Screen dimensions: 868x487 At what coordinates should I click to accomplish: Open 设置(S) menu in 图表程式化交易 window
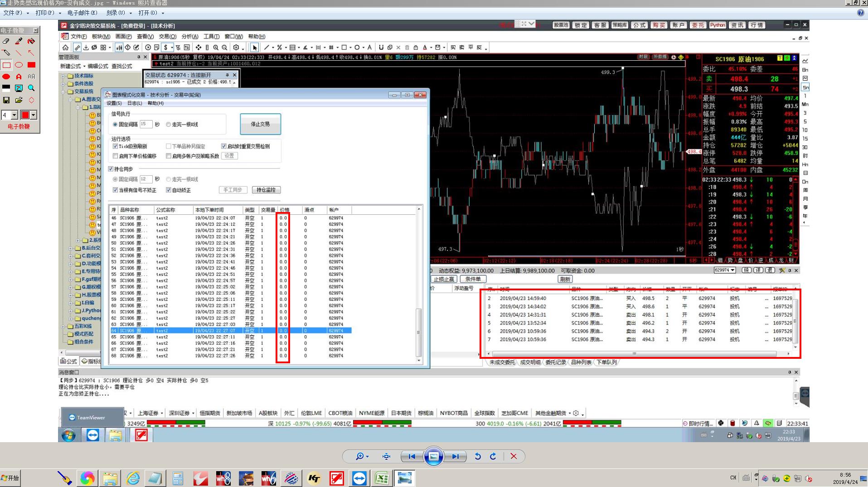click(x=114, y=103)
